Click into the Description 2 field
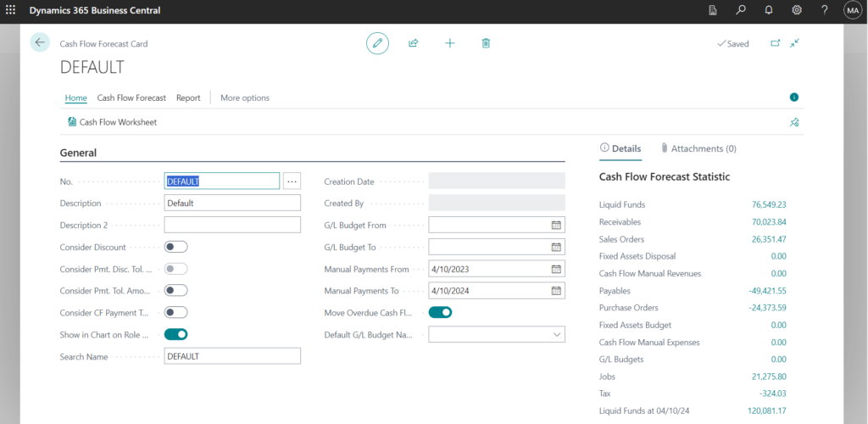 232,225
